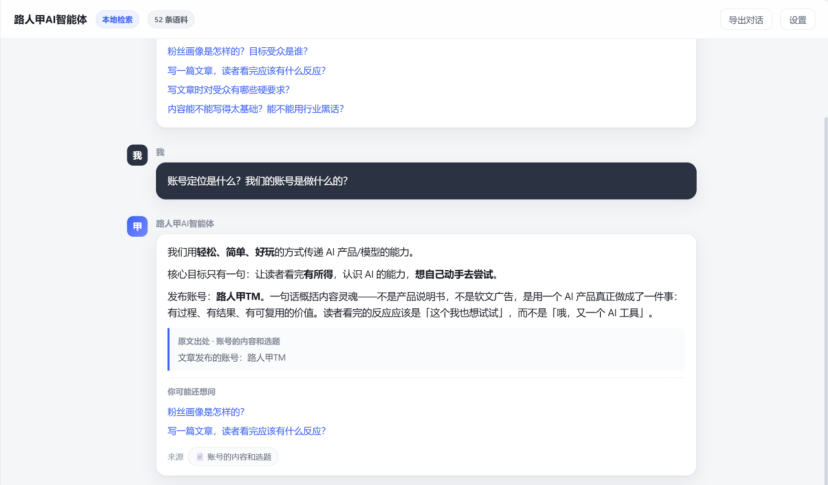Click the user message 账号定位是什么？

(426, 181)
